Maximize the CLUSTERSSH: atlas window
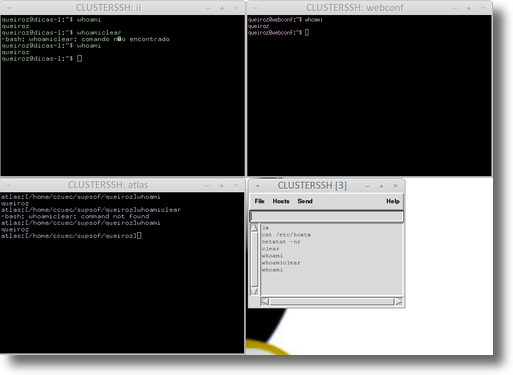This screenshot has width=513, height=375. (222, 186)
